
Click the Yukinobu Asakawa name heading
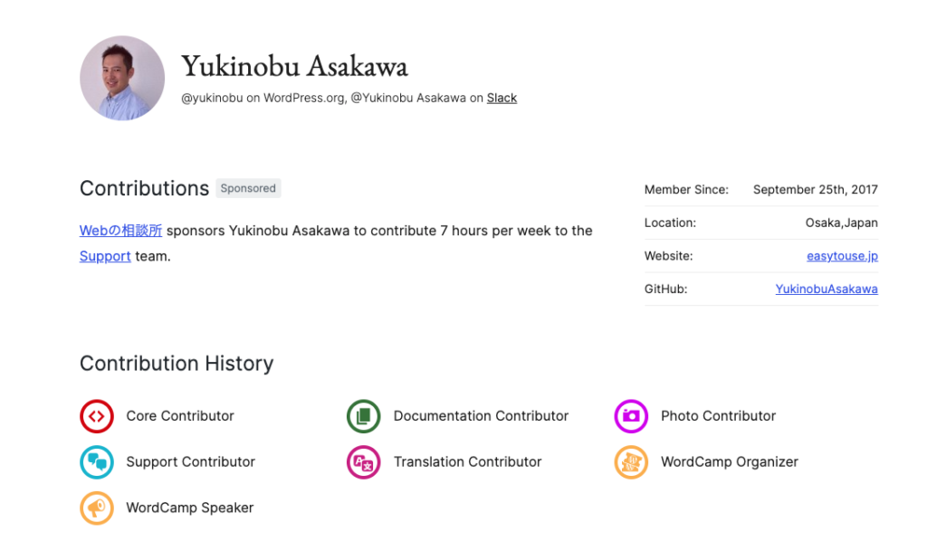(x=294, y=65)
